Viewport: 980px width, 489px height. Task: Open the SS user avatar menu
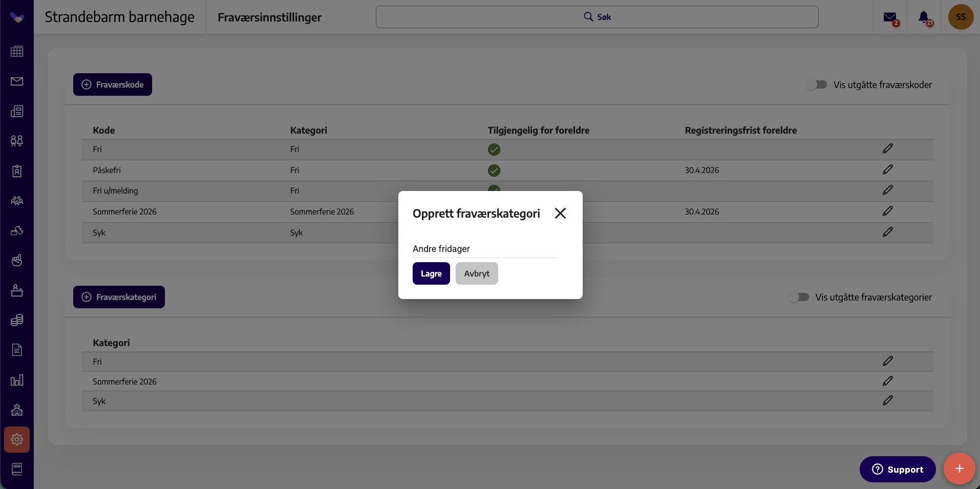[x=961, y=17]
